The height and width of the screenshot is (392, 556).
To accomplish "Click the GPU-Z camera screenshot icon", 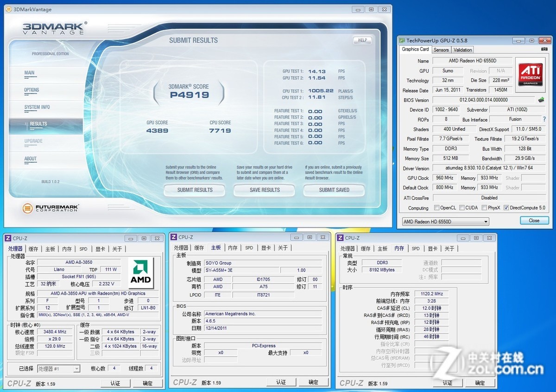I will (x=544, y=49).
